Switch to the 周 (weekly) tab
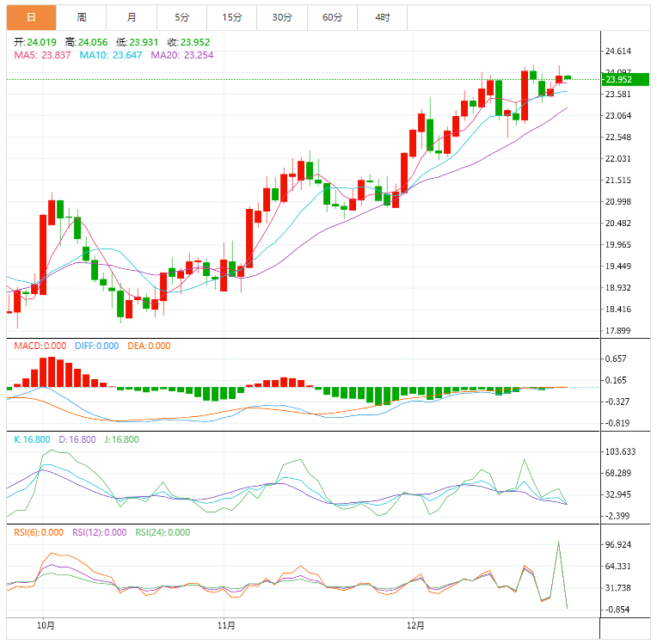The height and width of the screenshot is (644, 657). [81, 17]
